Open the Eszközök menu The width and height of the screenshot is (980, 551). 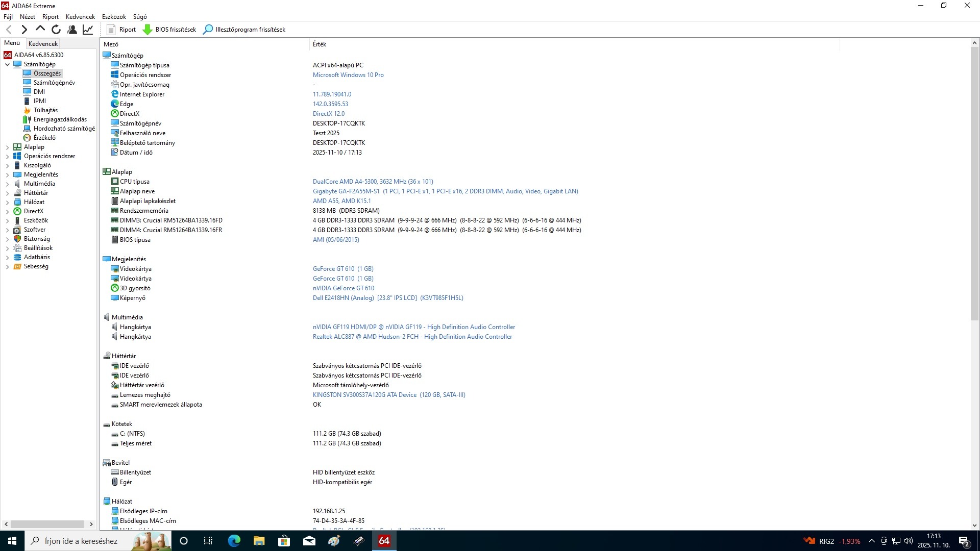point(114,17)
